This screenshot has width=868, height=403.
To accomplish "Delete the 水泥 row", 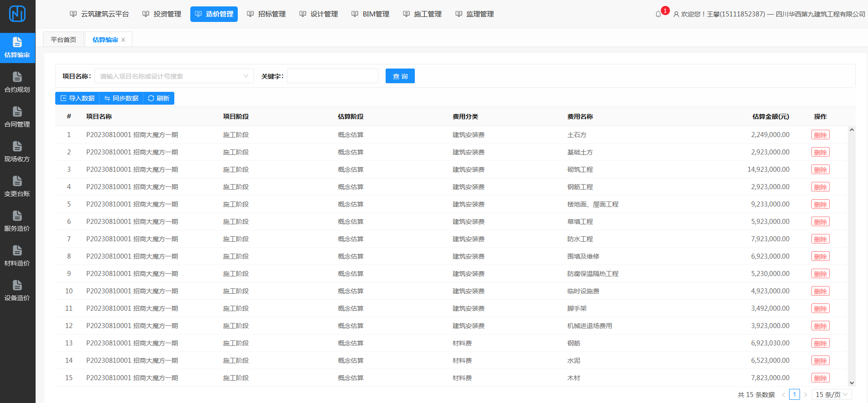I will click(x=821, y=361).
